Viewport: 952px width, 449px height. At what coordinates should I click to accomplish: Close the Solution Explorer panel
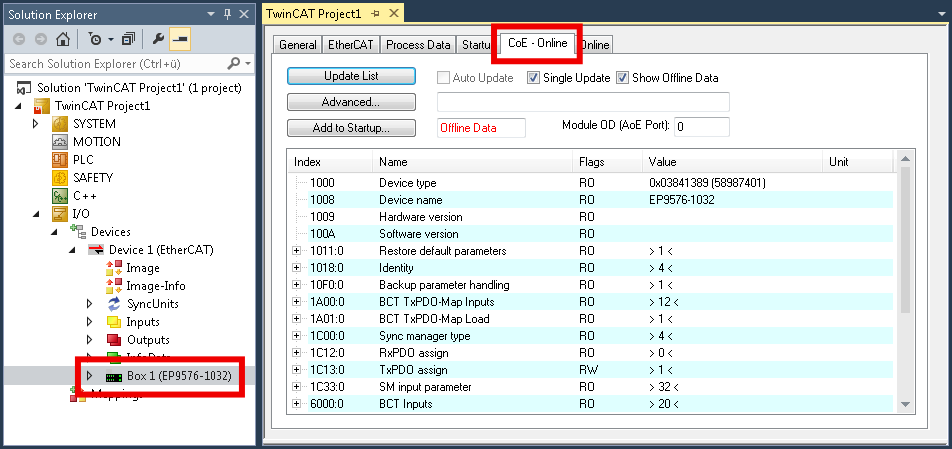[243, 14]
